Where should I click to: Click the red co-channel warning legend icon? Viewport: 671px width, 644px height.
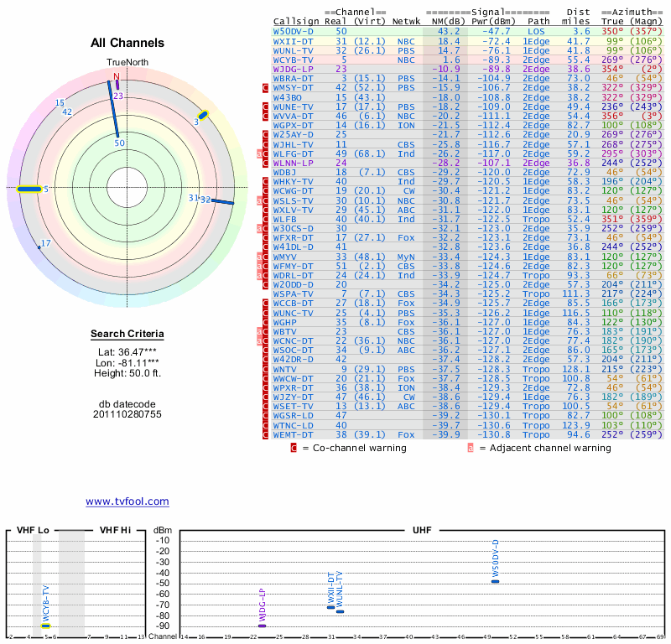pyautogui.click(x=293, y=448)
